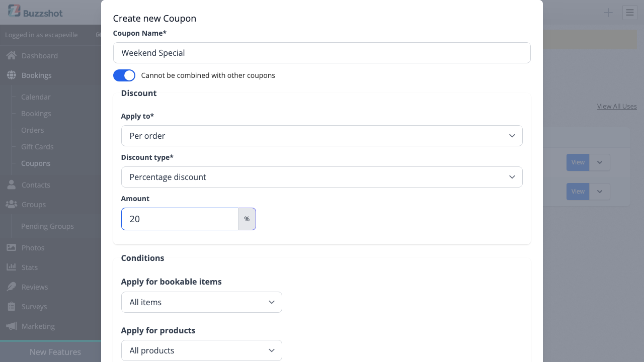Open the Apply to dropdown
The width and height of the screenshot is (644, 362).
[322, 136]
